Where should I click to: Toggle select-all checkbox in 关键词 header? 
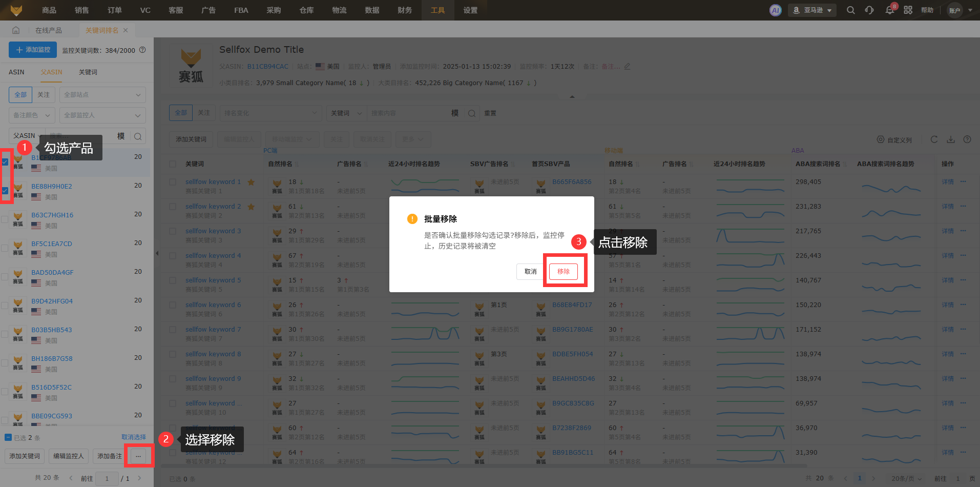tap(173, 164)
